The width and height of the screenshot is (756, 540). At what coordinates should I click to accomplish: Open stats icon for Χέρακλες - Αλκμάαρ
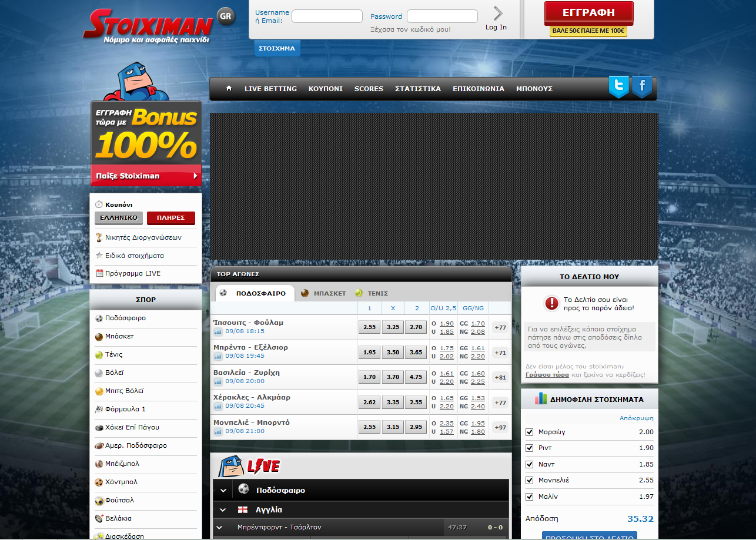point(218,406)
